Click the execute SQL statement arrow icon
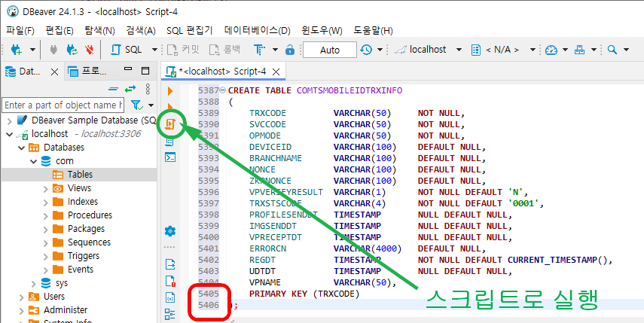Viewport: 644px width, 323px height. click(170, 91)
